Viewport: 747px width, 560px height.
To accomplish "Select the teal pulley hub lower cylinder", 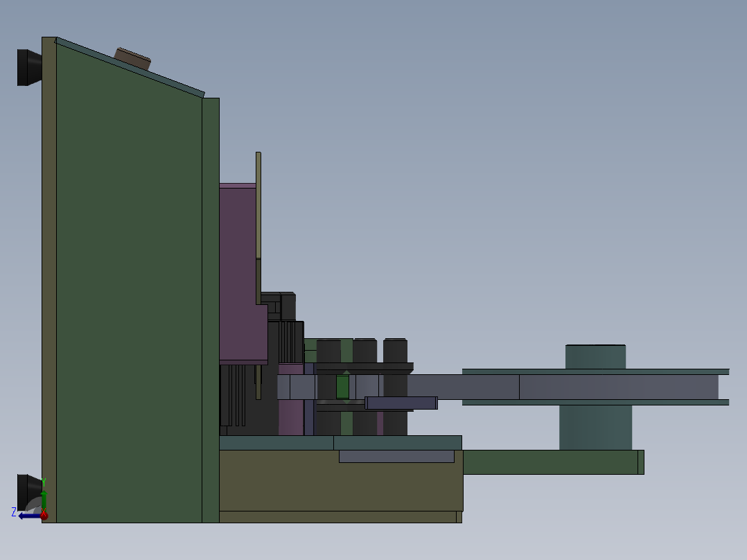I will coord(595,428).
